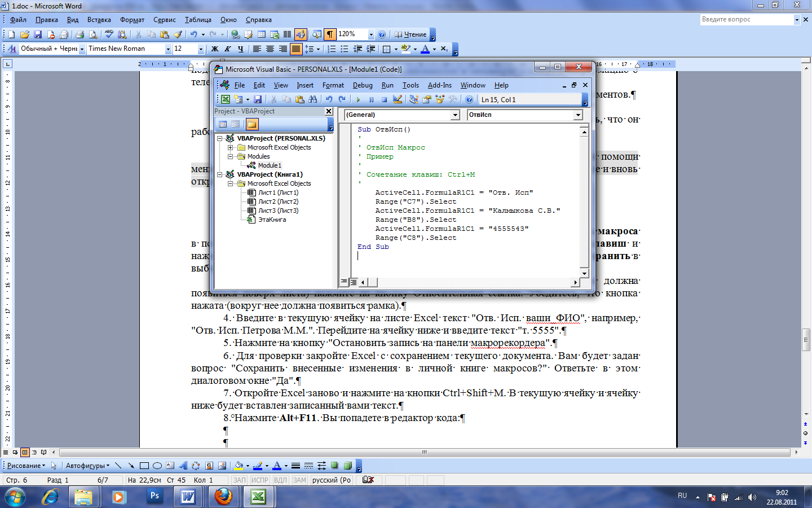Click Styles and Formatting icon in Word
812x508 pixels.
(11, 49)
